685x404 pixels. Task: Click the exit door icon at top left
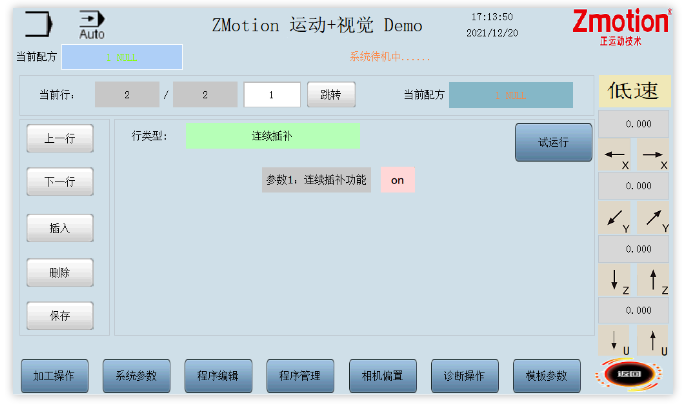pos(38,24)
